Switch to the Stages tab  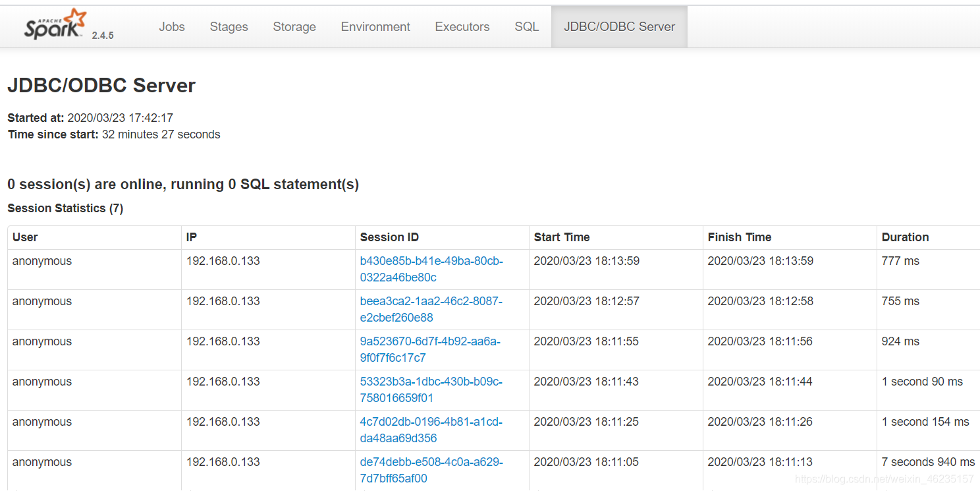tap(229, 27)
